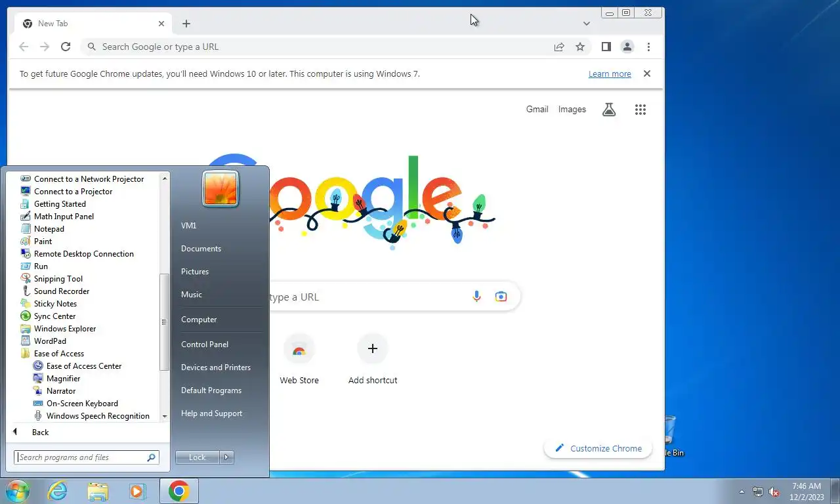
Task: Launch Notepad from Start menu
Action: 49,229
